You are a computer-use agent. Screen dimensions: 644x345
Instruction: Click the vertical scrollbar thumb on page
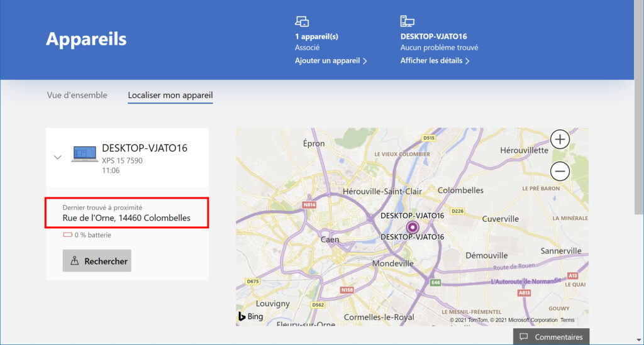click(x=639, y=107)
